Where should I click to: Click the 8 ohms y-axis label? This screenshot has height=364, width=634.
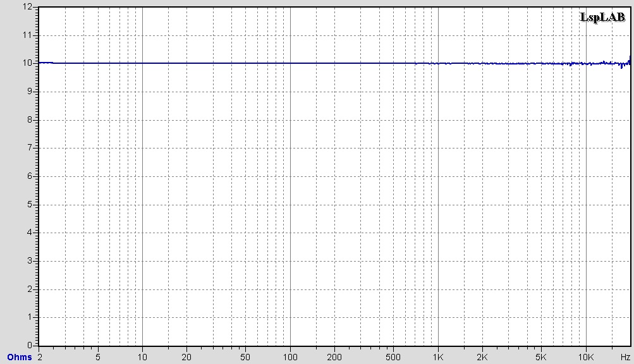coord(30,119)
